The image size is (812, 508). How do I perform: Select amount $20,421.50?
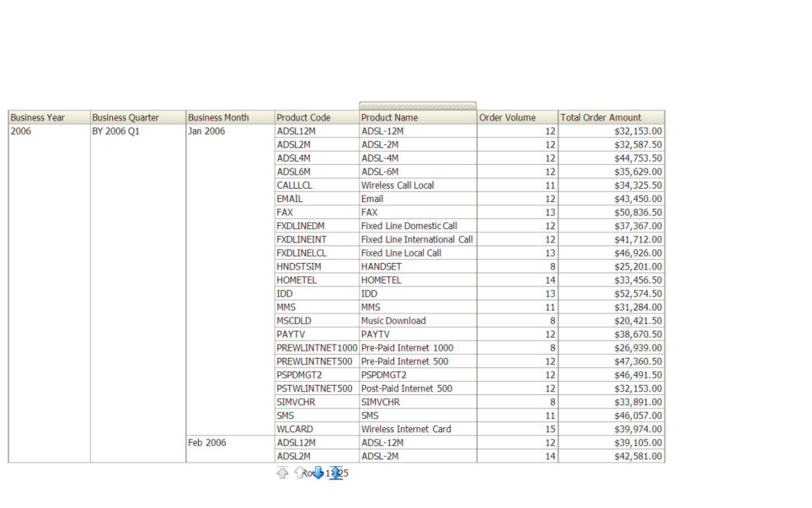tap(638, 321)
